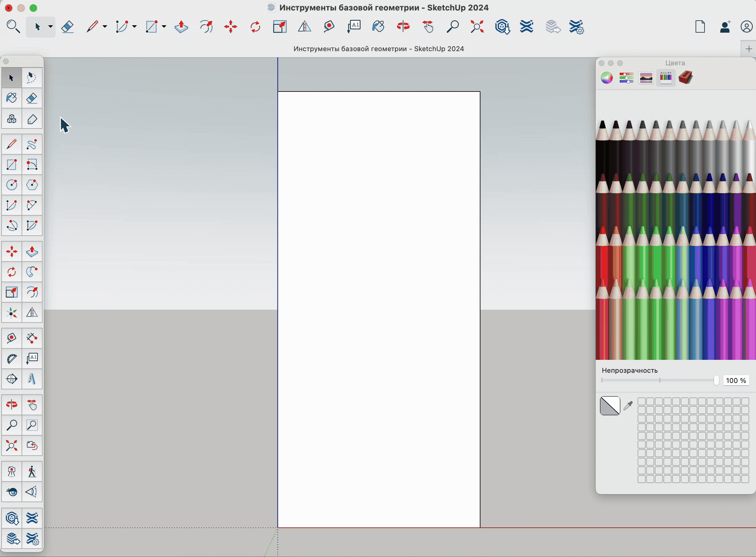Click Zoom Extents in top toolbar
Viewport: 756px width, 557px height.
coord(477,26)
